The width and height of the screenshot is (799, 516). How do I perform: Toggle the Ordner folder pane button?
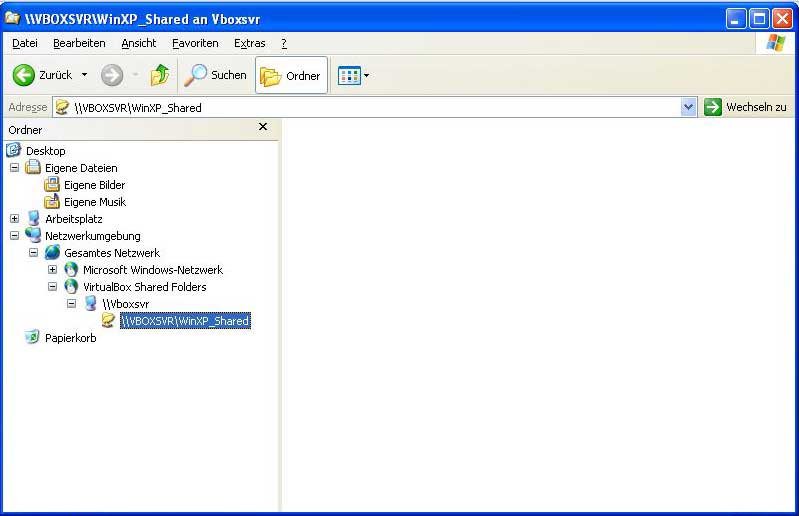(291, 75)
